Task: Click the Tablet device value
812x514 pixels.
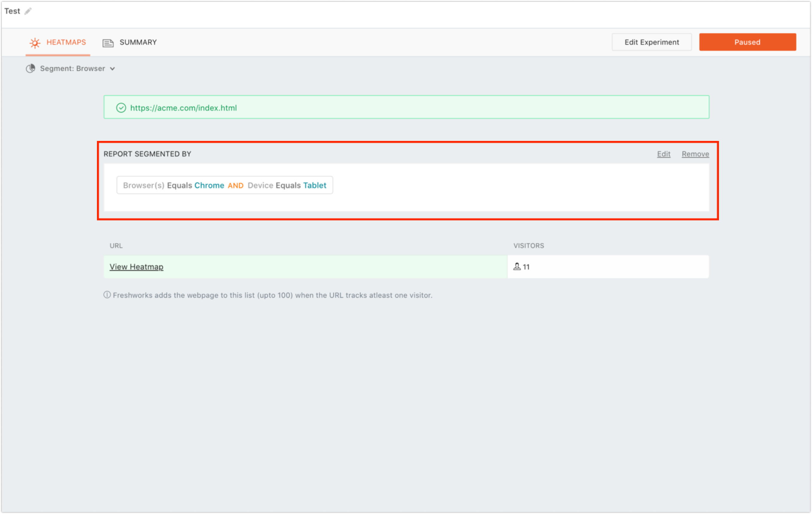Action: [314, 185]
